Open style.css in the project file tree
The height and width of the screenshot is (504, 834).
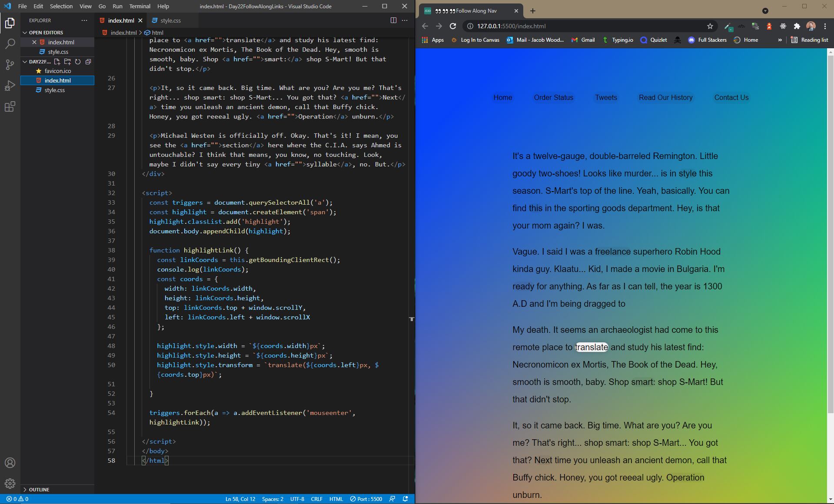click(54, 90)
